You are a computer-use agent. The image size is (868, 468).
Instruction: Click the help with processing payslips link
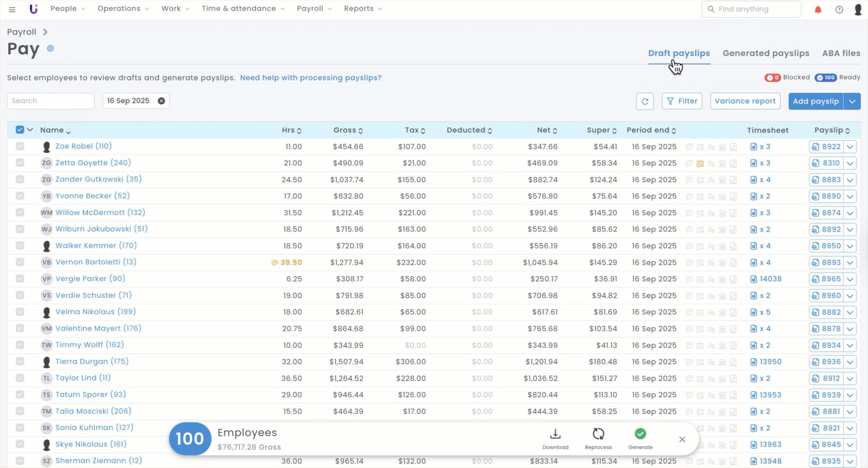point(310,78)
